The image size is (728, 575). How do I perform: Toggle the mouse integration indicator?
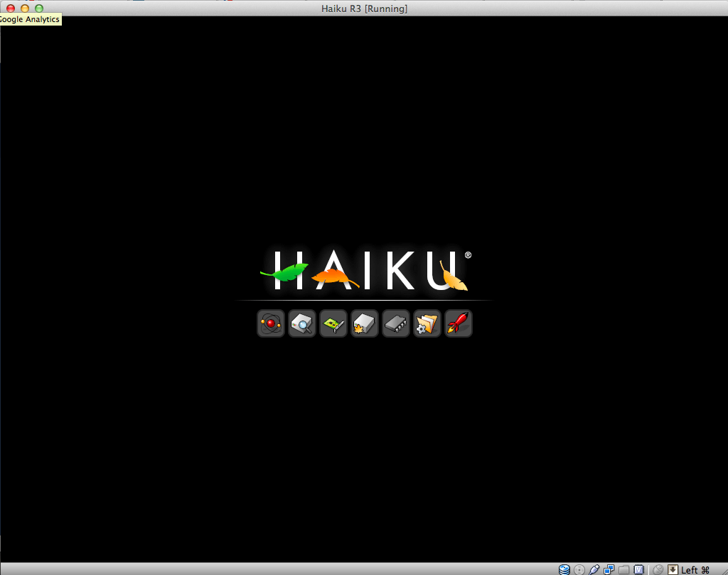pyautogui.click(x=658, y=569)
